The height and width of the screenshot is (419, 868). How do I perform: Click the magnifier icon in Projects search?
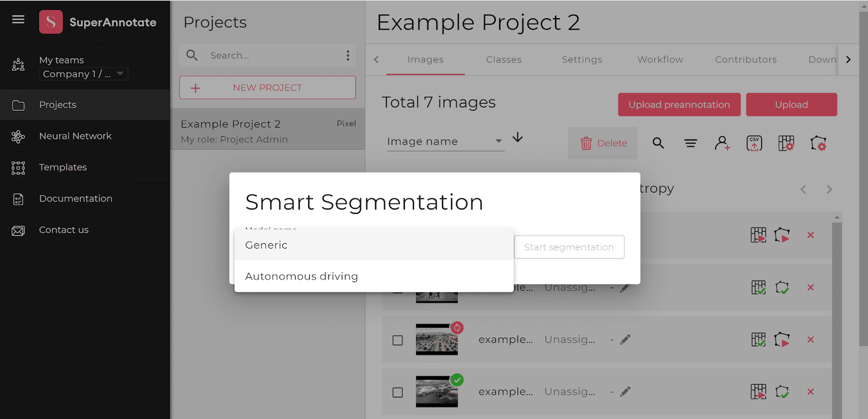click(192, 55)
